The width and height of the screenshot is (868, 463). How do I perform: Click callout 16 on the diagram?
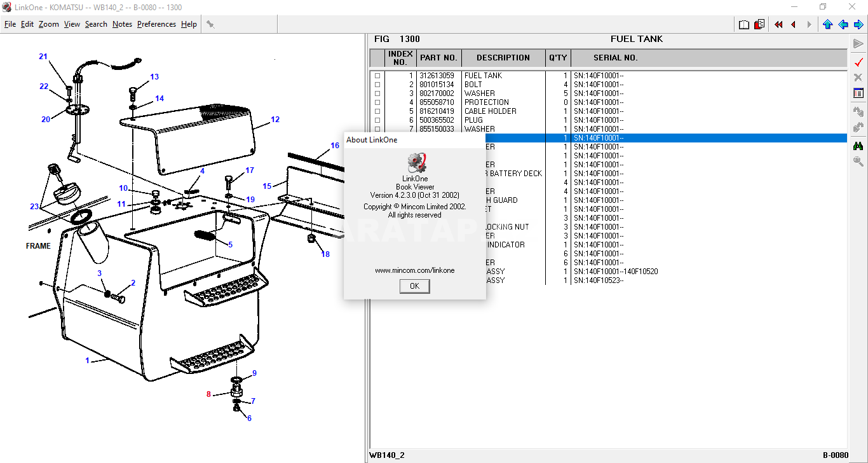click(335, 146)
